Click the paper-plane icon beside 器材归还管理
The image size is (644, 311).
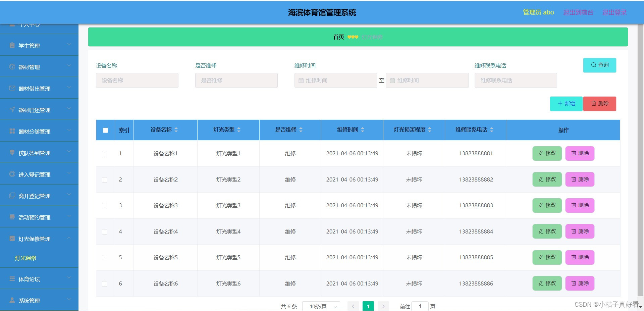12,110
